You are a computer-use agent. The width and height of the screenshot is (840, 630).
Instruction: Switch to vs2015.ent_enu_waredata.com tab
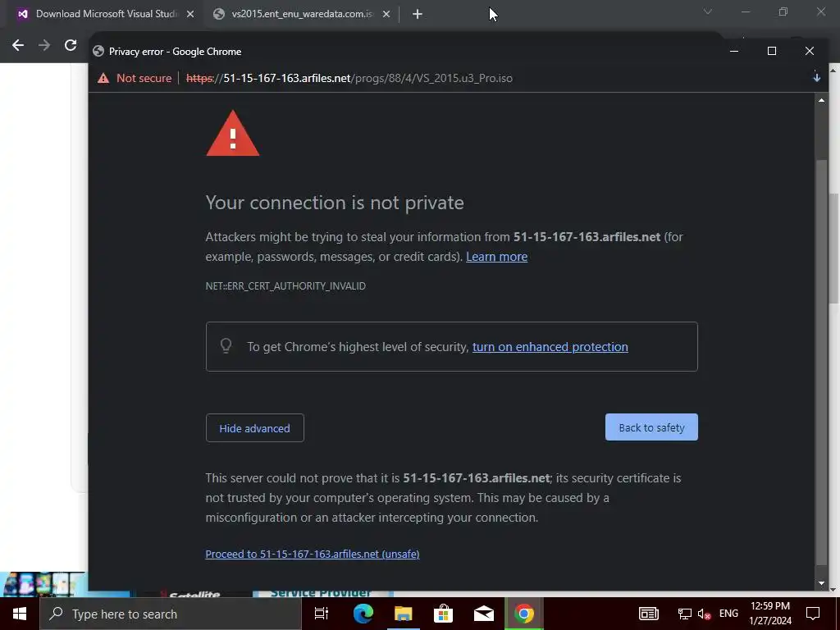[x=301, y=15]
